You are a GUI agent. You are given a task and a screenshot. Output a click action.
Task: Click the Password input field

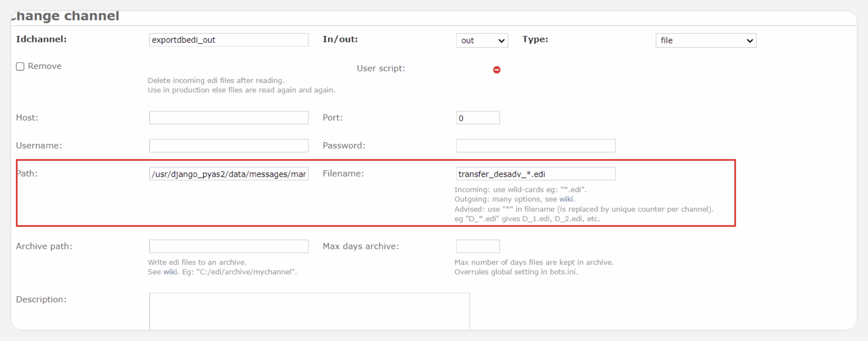click(x=535, y=146)
